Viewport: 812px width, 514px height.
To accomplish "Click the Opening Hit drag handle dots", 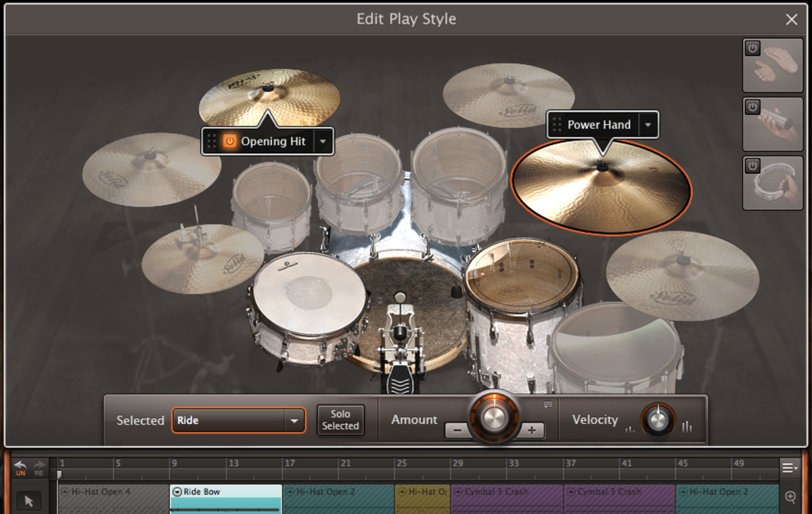I will [x=211, y=142].
